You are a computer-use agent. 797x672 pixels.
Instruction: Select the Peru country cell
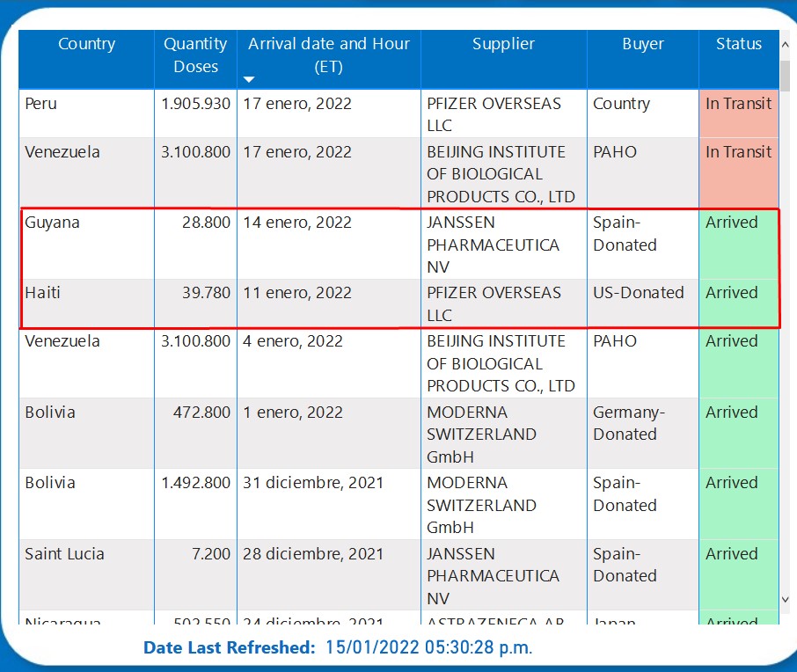coord(41,104)
